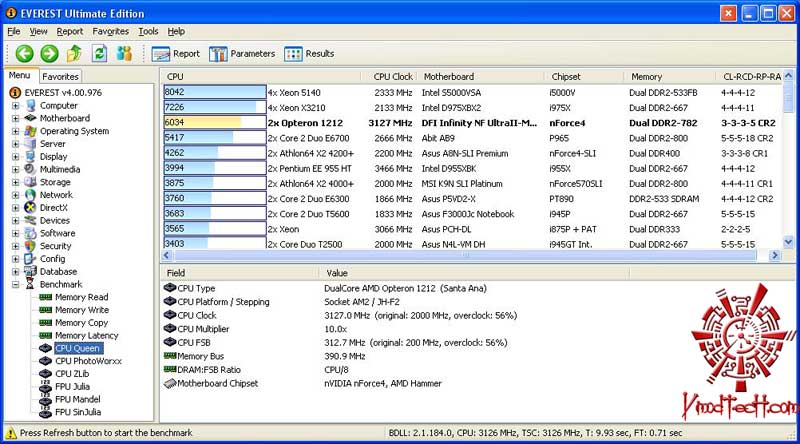The image size is (800, 444).
Task: Expand the Storage tree node
Action: tap(15, 182)
